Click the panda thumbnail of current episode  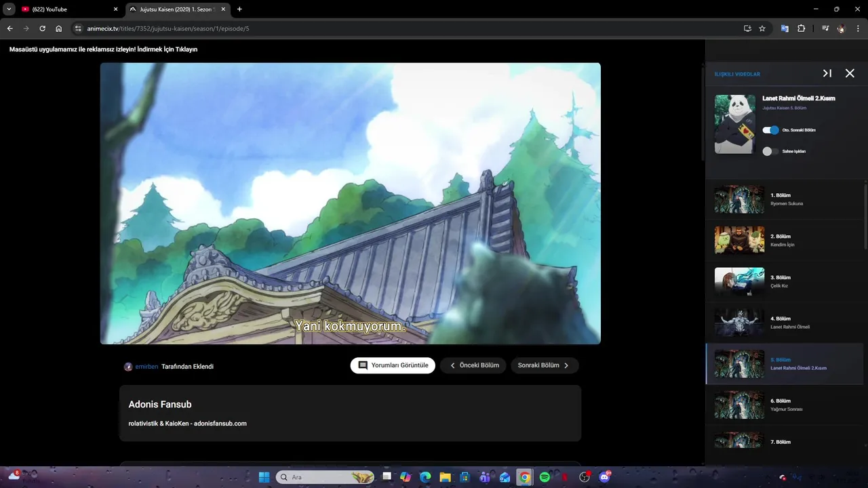pyautogui.click(x=735, y=124)
